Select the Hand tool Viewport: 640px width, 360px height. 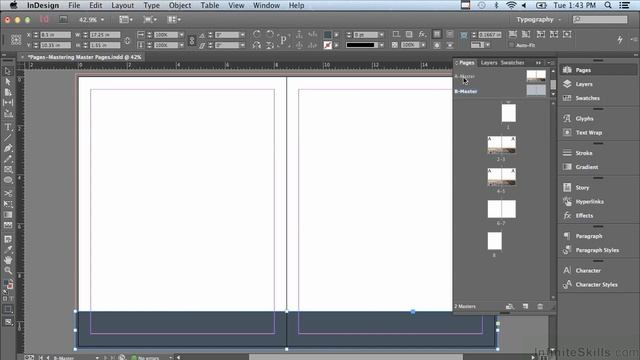pos(8,260)
